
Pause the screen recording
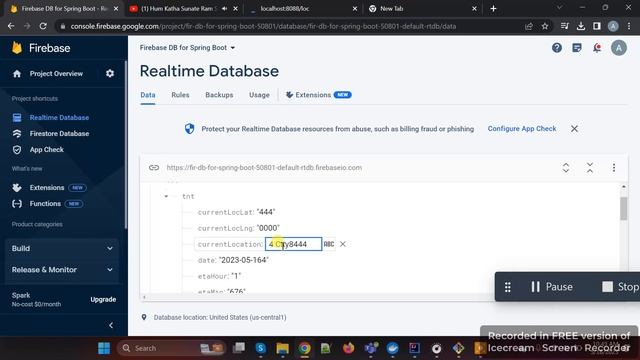[552, 287]
